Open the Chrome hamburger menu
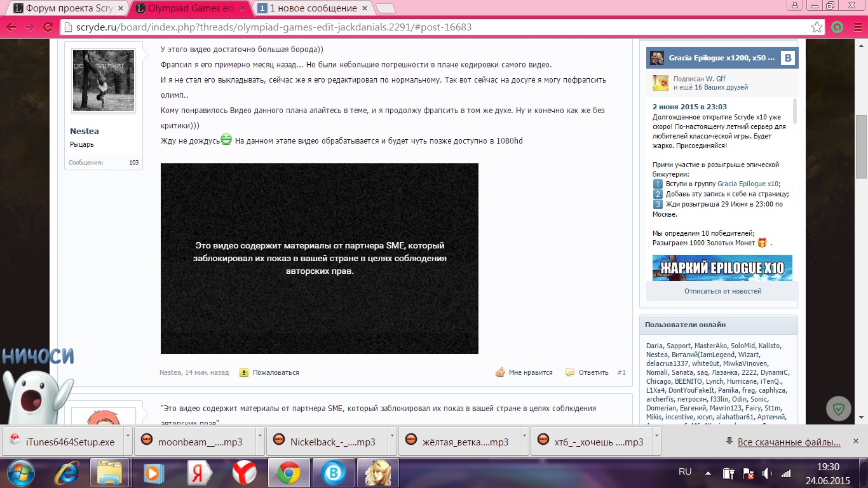Viewport: 868px width, 488px height. 856,27
